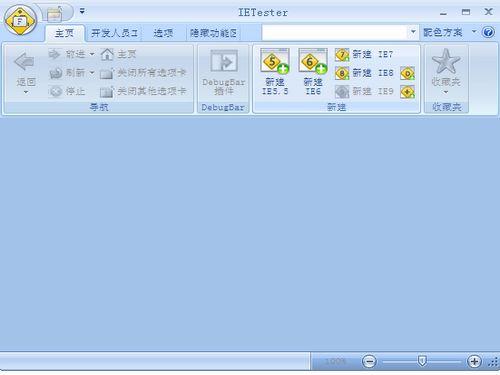Expand the 返回 history dropdown arrow

tap(26, 92)
